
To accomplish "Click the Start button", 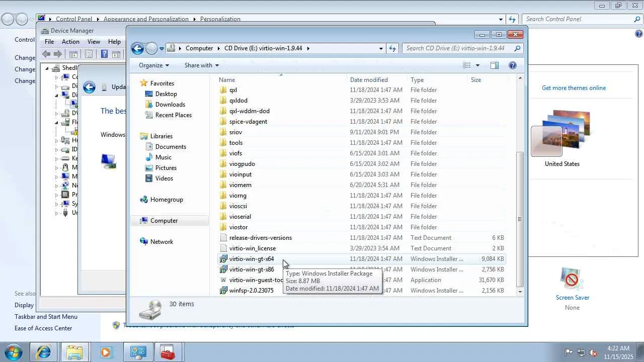I will [x=13, y=352].
